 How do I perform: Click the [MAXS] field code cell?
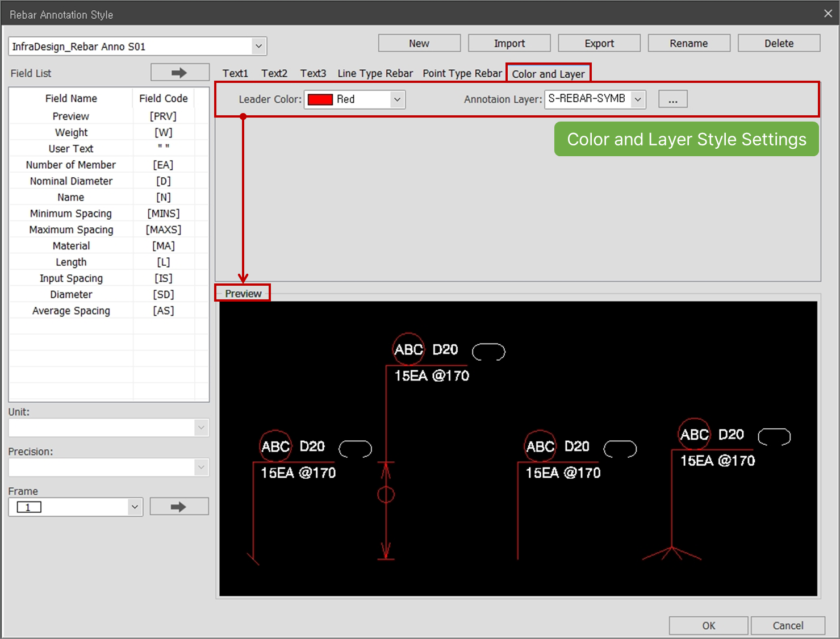[x=164, y=229]
